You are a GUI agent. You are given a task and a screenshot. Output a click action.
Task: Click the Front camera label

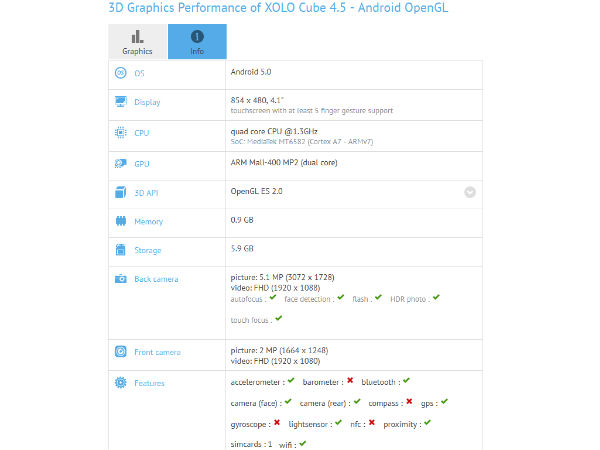tap(157, 352)
